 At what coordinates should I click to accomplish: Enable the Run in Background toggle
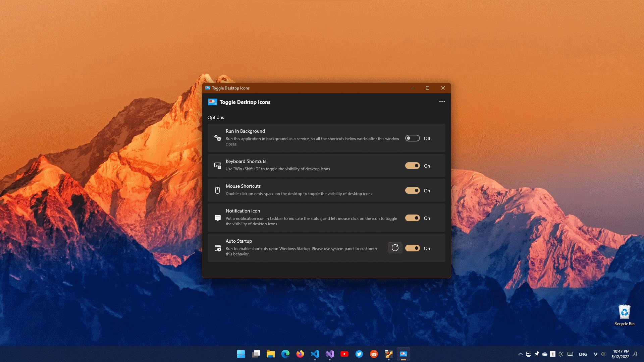point(412,138)
